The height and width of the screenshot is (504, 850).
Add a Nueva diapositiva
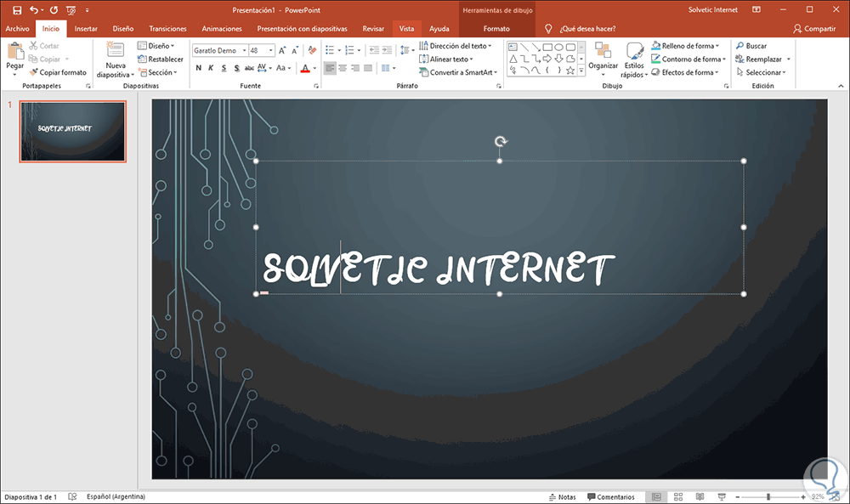tap(115, 59)
